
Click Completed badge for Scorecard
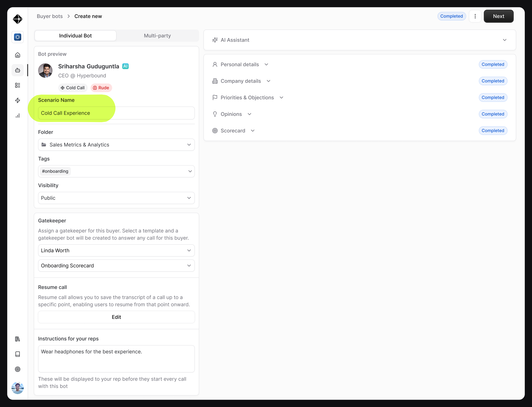coord(493,131)
